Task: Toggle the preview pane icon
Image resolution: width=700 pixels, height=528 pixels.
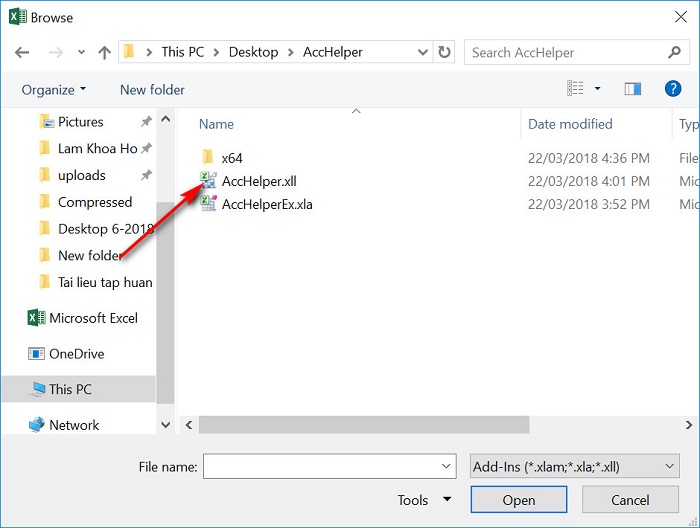Action: tap(632, 89)
